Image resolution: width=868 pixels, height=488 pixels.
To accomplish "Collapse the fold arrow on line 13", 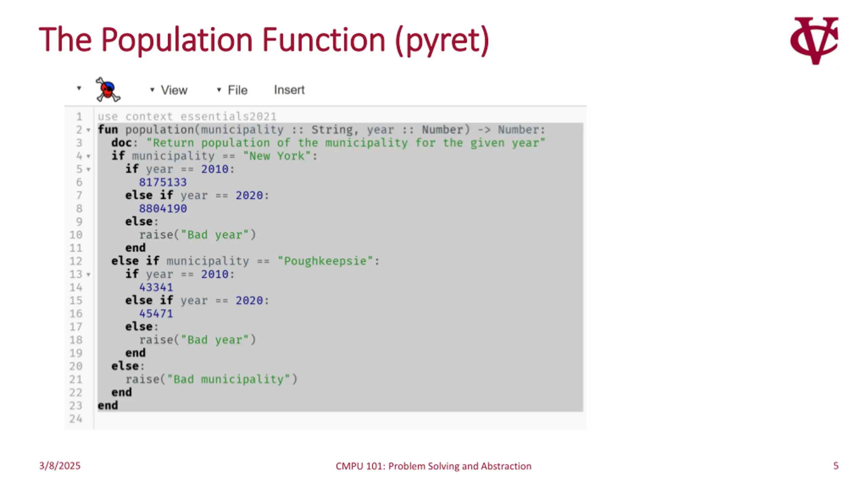I will coord(88,274).
